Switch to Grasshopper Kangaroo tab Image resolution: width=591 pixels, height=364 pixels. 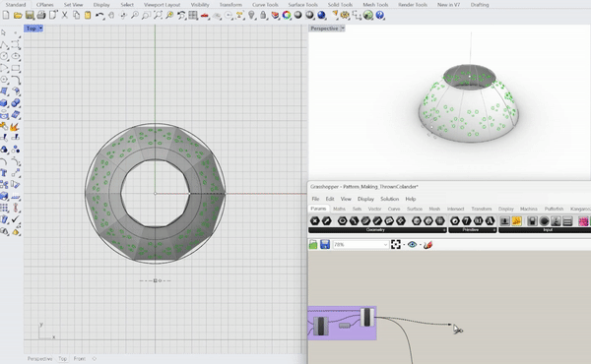(580, 209)
